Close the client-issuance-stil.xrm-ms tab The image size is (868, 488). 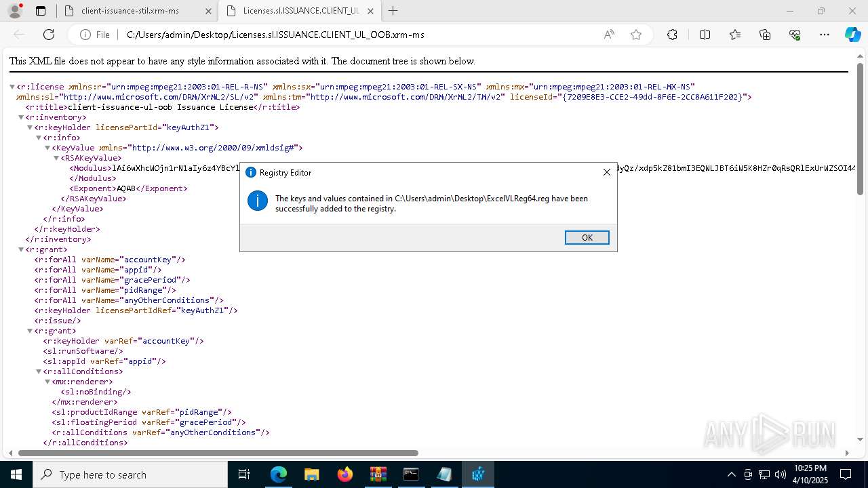208,11
